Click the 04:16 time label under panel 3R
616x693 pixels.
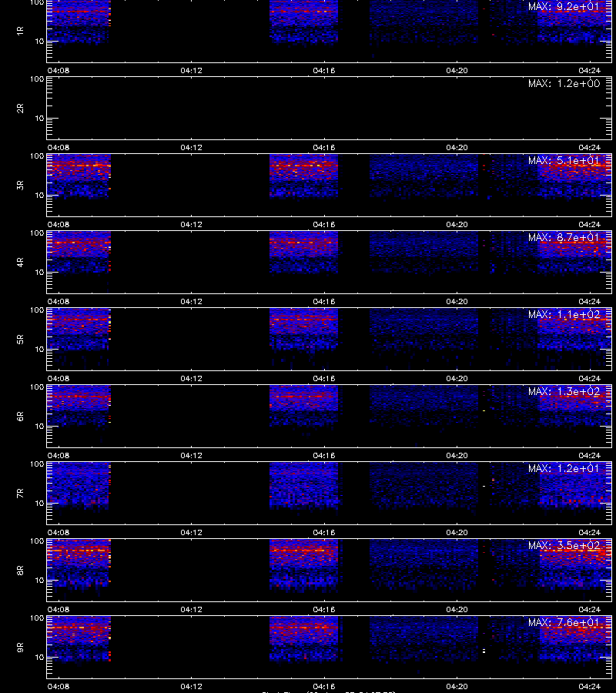coord(324,224)
